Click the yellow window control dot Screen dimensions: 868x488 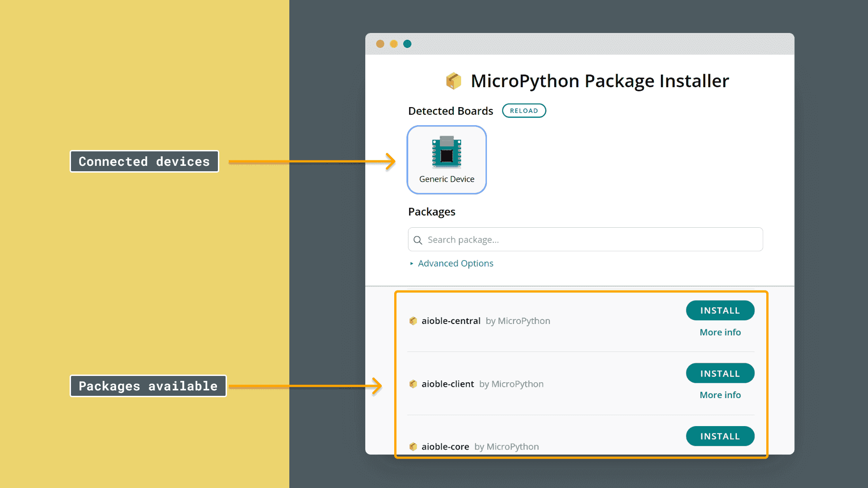[x=393, y=44]
